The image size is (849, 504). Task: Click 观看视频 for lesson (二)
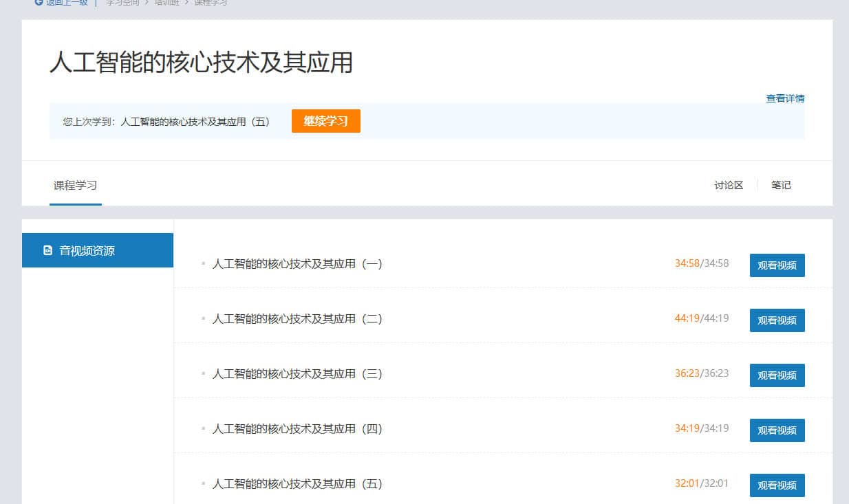point(777,320)
